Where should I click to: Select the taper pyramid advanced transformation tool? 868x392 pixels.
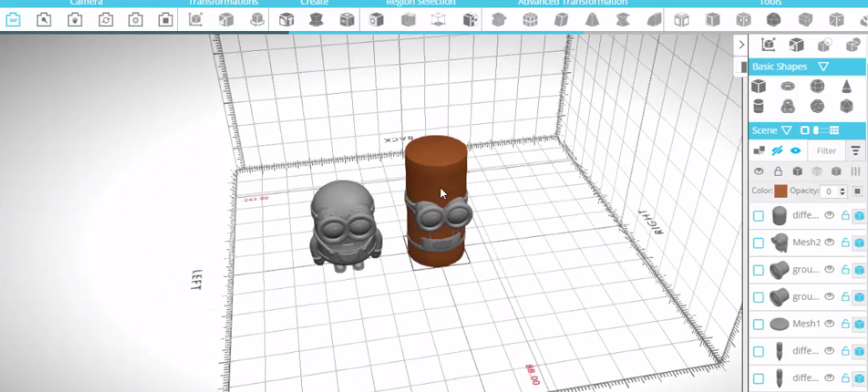tap(592, 21)
